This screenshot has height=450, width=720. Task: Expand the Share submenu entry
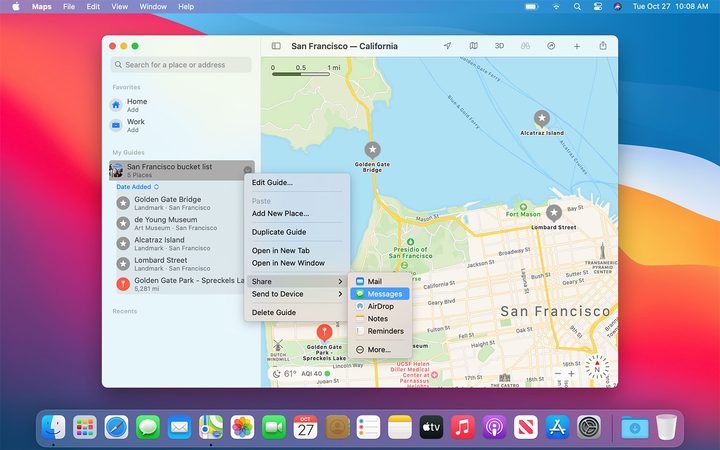click(297, 281)
